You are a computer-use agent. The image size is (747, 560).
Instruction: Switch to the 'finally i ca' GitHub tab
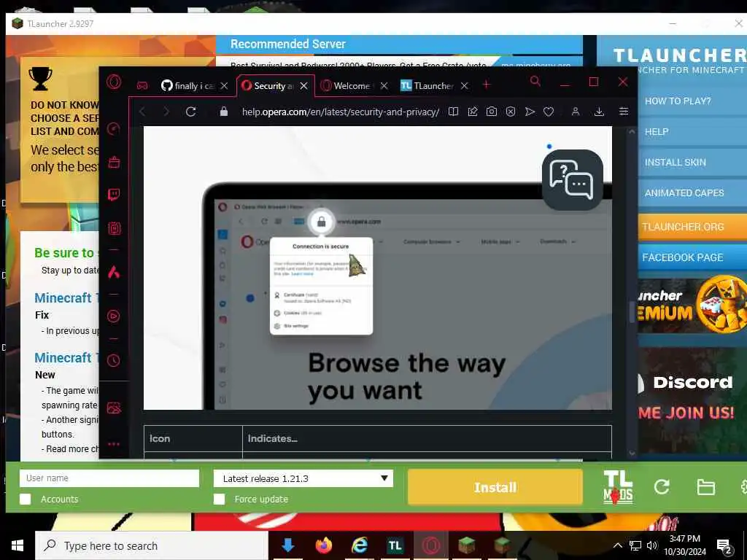188,86
